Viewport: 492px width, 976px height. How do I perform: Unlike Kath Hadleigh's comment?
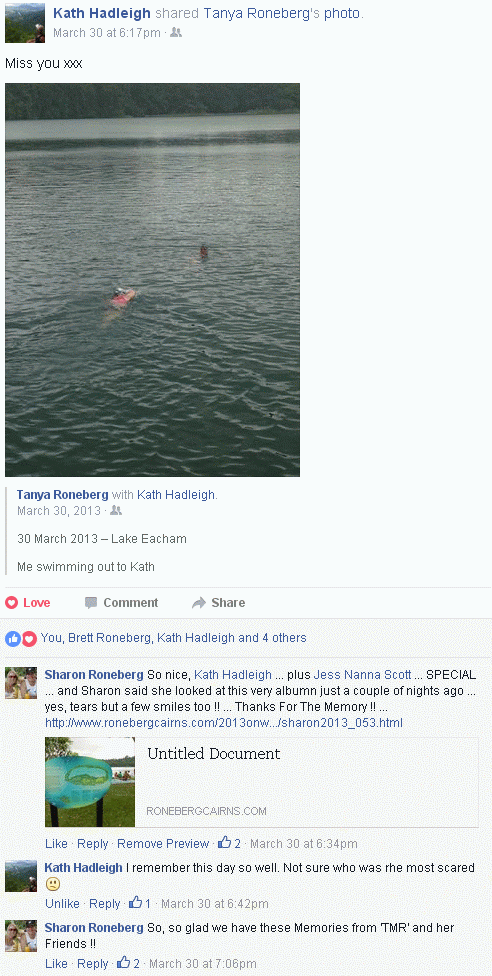click(x=62, y=903)
